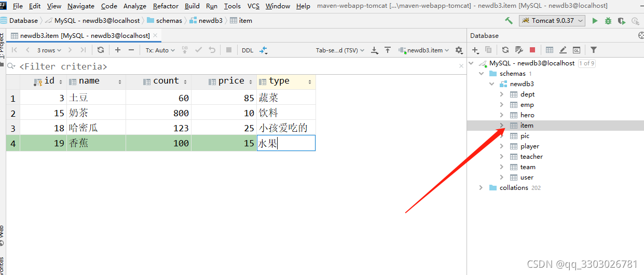This screenshot has width=644, height=275.
Task: Sort by the type column header
Action: click(x=286, y=81)
